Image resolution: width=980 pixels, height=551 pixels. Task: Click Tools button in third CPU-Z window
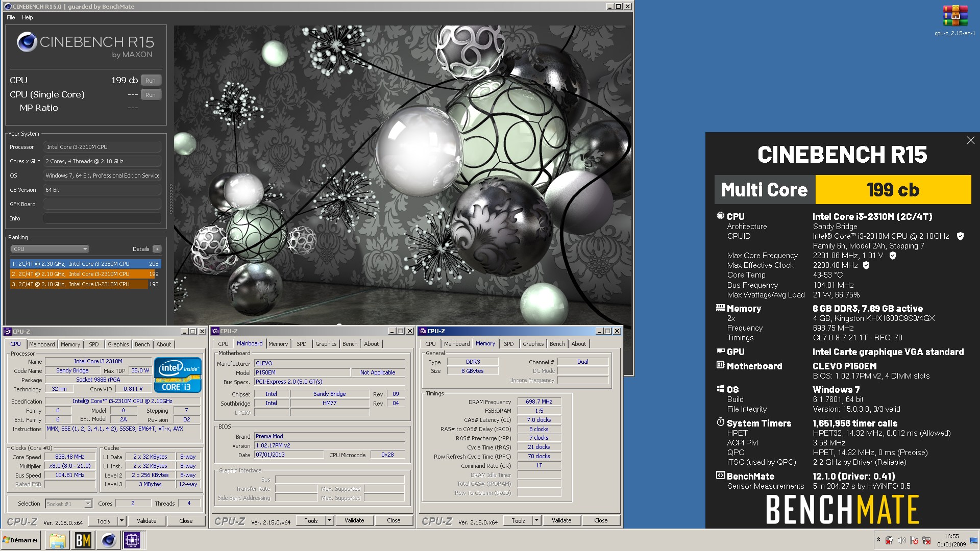518,520
